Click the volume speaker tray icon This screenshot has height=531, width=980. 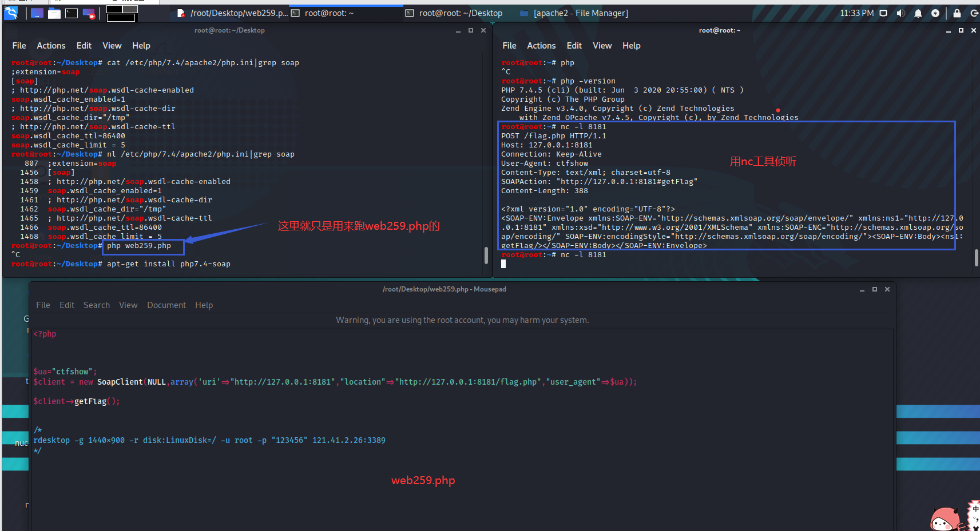(900, 13)
